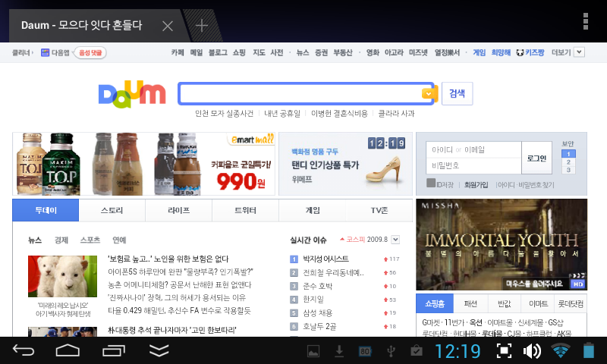607x364 pixels.
Task: Open trending issue 박지성 어시스트
Action: (x=326, y=259)
